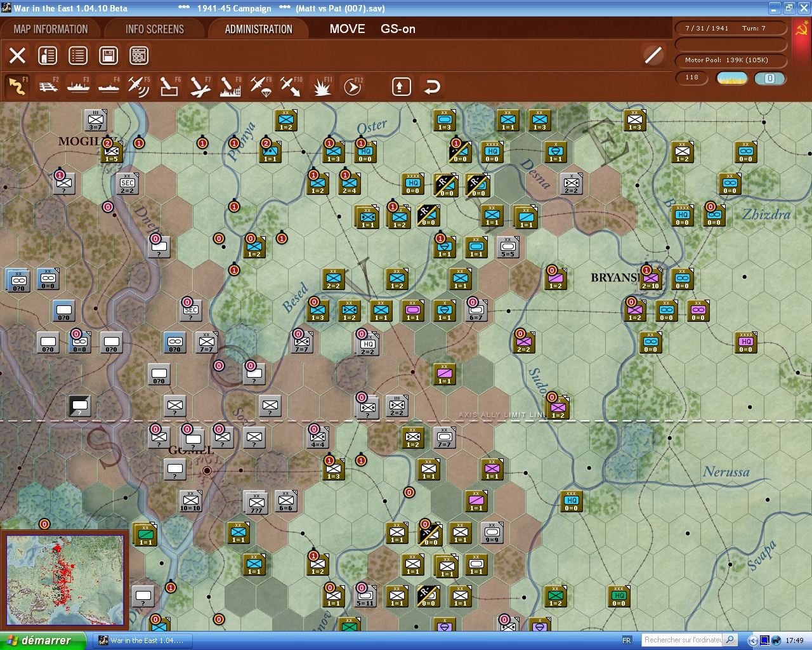Click the diagonal slash icon on the toolbar
Screen dimensions: 812x650
653,55
